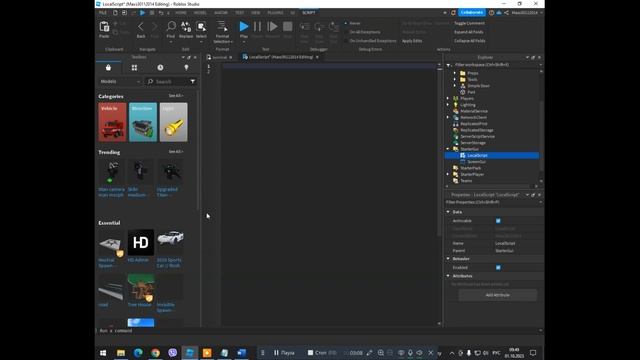This screenshot has height=360, width=640.
Task: Click the Pause test button
Action: (x=258, y=27)
